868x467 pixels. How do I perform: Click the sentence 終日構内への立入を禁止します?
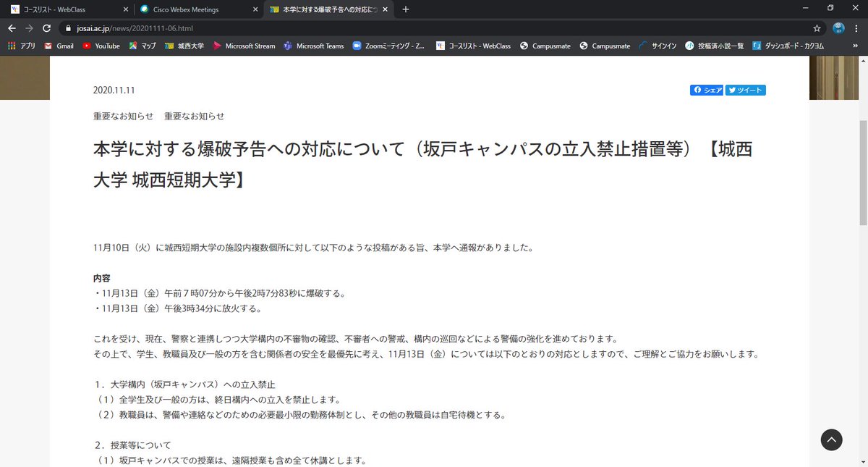coord(217,400)
